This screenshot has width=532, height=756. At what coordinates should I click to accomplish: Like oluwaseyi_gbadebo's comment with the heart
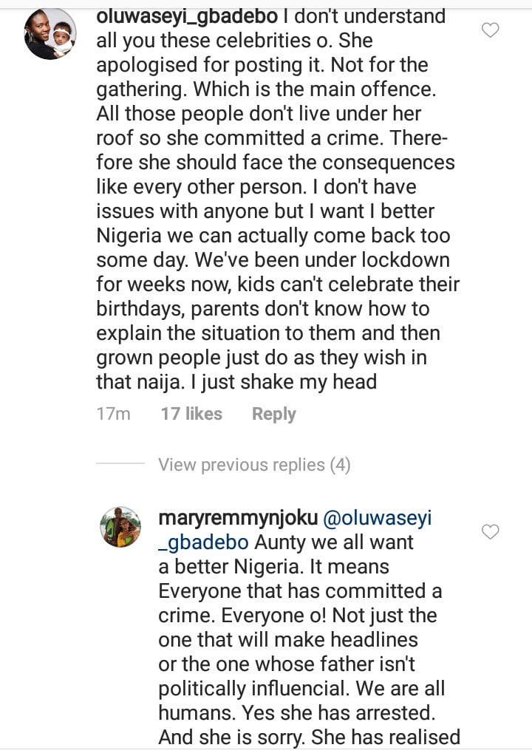490,30
